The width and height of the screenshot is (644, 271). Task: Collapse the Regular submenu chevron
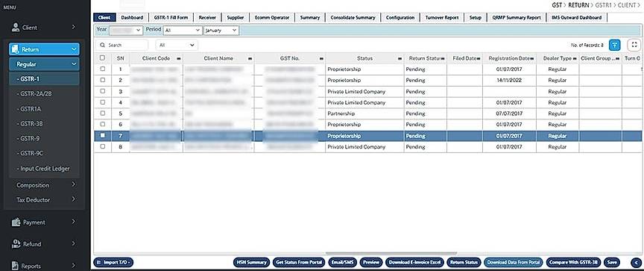click(74, 64)
